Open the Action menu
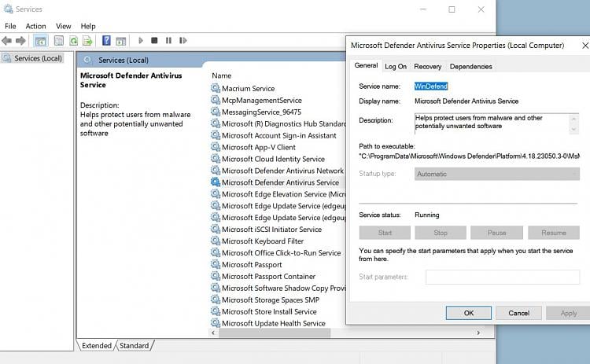Image resolution: width=590 pixels, height=364 pixels. pyautogui.click(x=35, y=26)
